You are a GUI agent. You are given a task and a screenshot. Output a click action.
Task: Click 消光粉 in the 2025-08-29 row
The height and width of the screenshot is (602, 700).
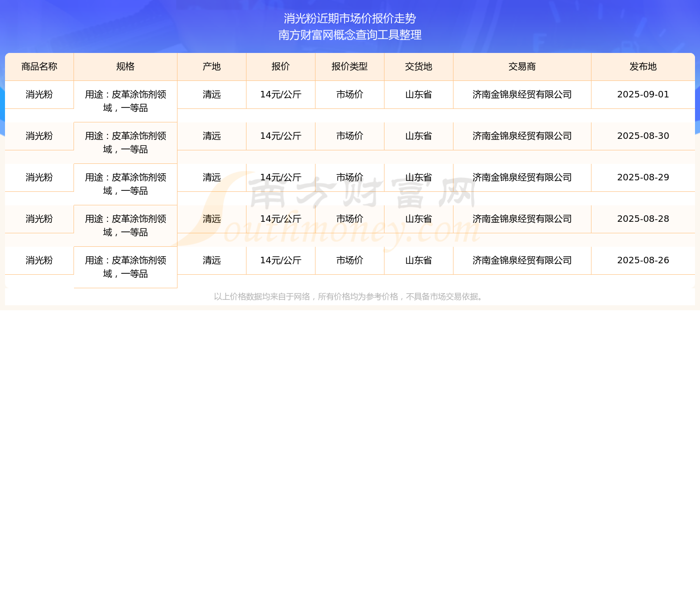[x=39, y=177]
